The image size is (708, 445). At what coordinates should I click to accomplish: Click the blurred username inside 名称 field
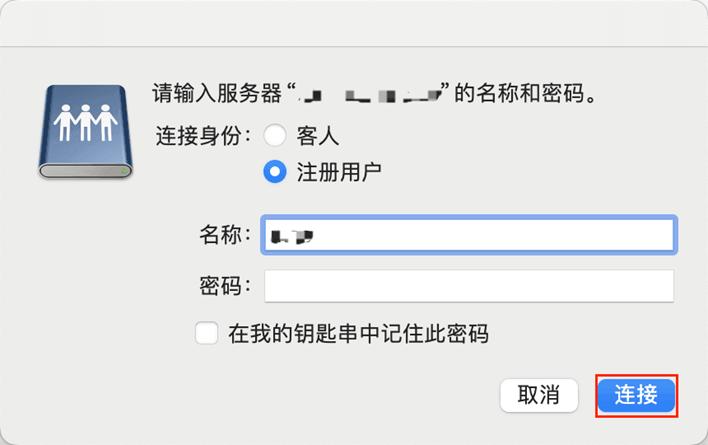(292, 236)
